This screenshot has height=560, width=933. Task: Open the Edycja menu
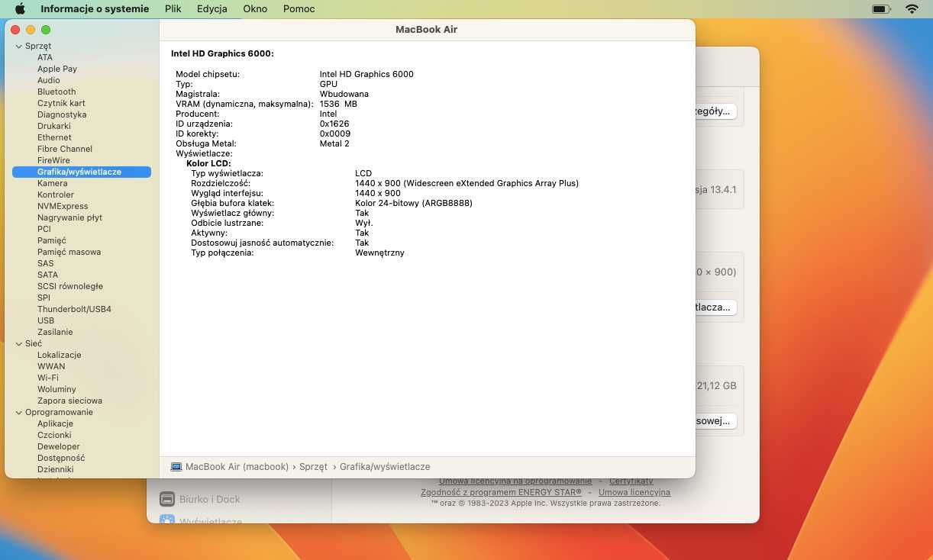(211, 9)
